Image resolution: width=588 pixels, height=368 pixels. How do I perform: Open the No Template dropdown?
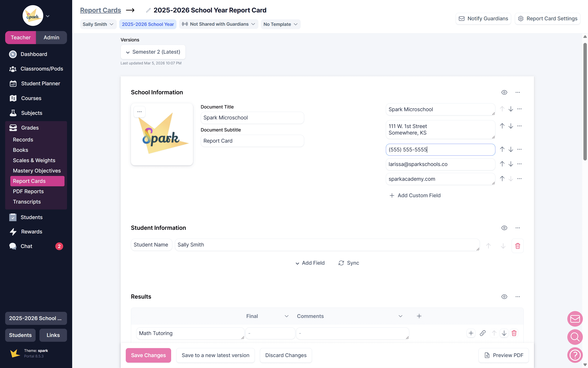click(281, 24)
